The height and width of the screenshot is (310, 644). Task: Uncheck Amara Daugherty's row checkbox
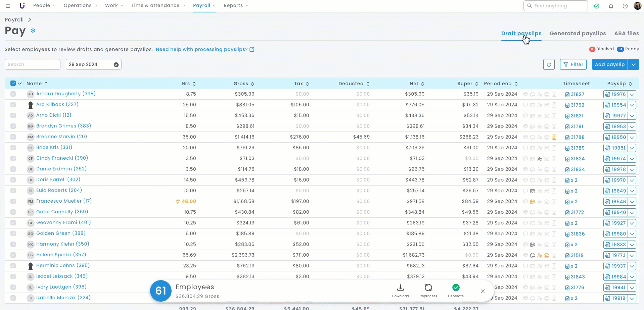(13, 94)
